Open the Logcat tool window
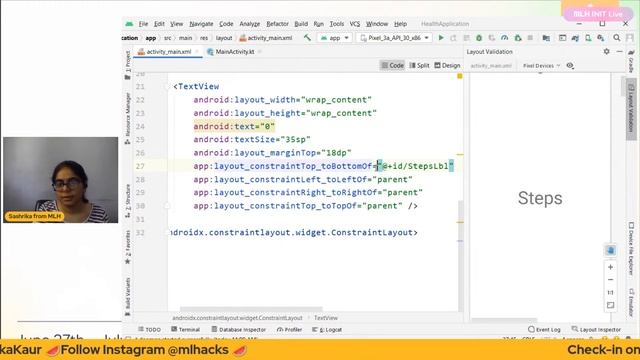Image resolution: width=640 pixels, height=360 pixels. [x=327, y=329]
